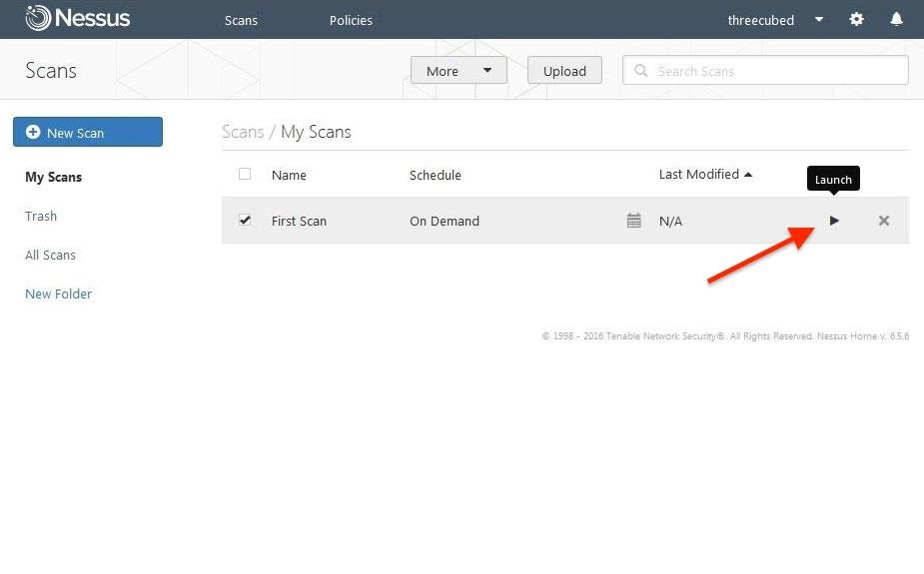Image resolution: width=924 pixels, height=574 pixels.
Task: Open the Trash folder
Action: click(x=41, y=216)
